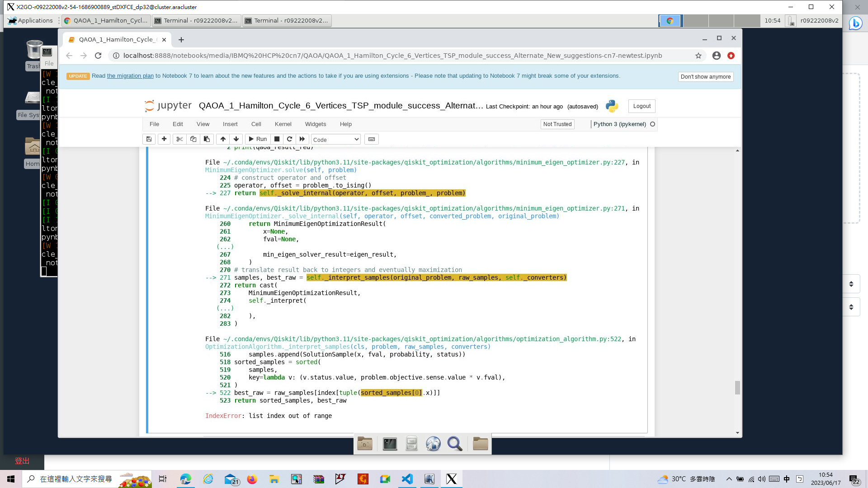
Task: Open the Bing sidebar icon
Action: click(855, 23)
